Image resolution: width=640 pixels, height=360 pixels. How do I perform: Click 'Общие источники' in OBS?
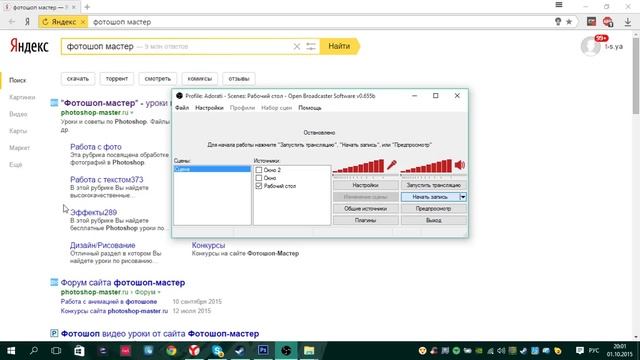click(x=365, y=209)
